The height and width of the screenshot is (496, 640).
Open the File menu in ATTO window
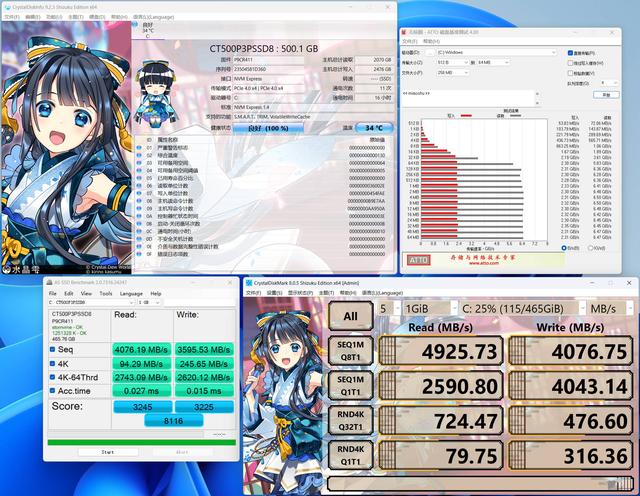coord(409,42)
